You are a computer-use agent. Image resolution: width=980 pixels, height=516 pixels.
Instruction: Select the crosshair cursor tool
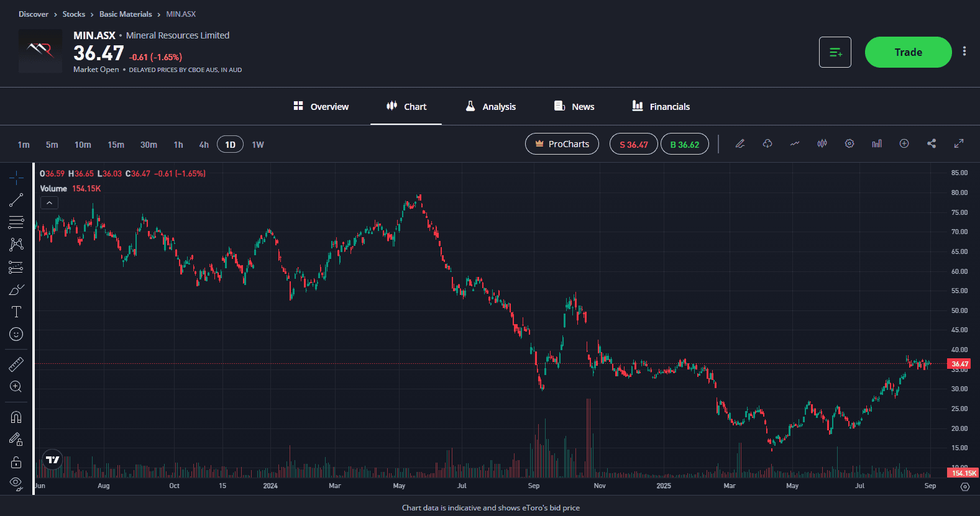point(16,178)
